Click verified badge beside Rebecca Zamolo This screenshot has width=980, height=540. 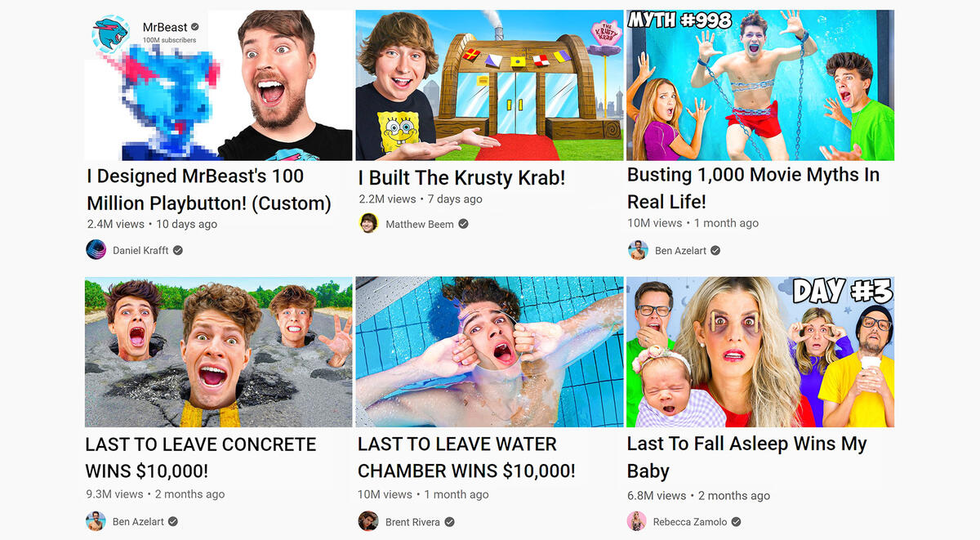[737, 522]
